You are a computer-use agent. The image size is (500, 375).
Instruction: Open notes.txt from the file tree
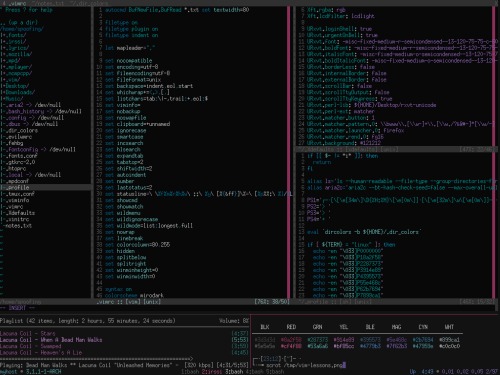coord(19,226)
